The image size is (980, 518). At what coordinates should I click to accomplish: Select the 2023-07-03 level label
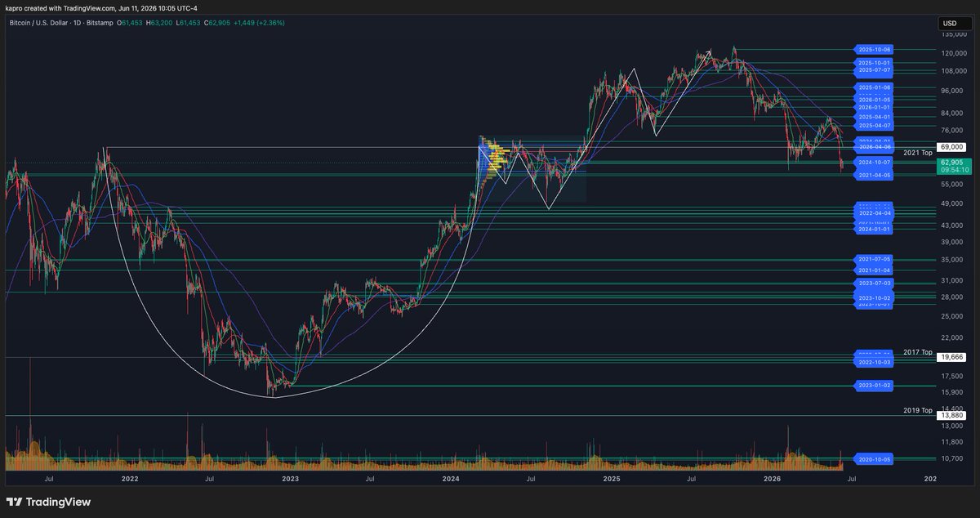click(x=875, y=283)
